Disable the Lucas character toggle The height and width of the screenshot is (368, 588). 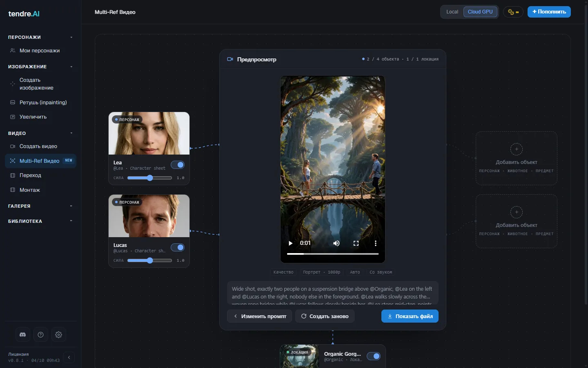tap(178, 247)
